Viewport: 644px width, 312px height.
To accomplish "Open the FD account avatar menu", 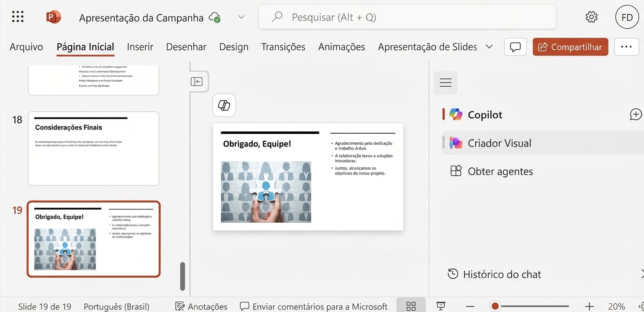I will (x=627, y=17).
